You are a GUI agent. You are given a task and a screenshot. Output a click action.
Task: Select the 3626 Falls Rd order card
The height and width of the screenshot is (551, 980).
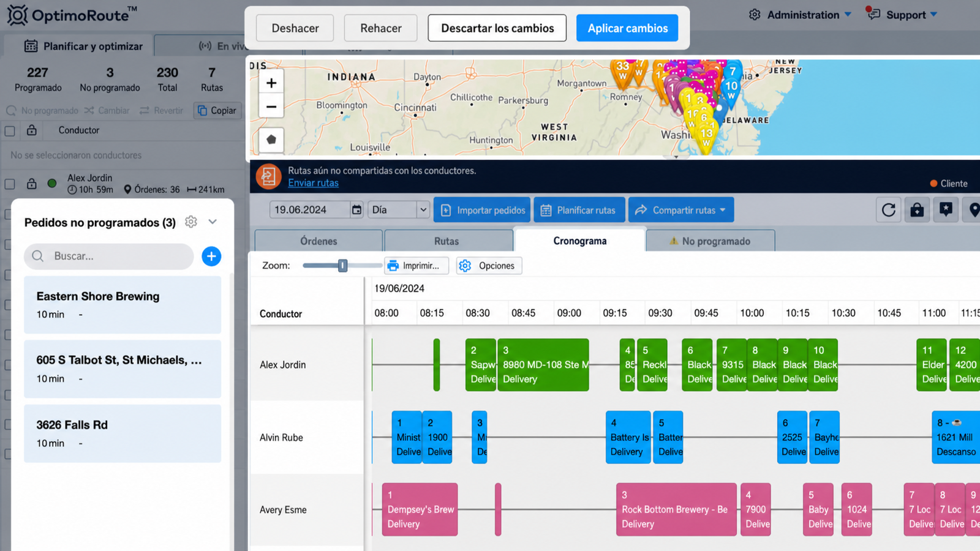[x=123, y=433]
